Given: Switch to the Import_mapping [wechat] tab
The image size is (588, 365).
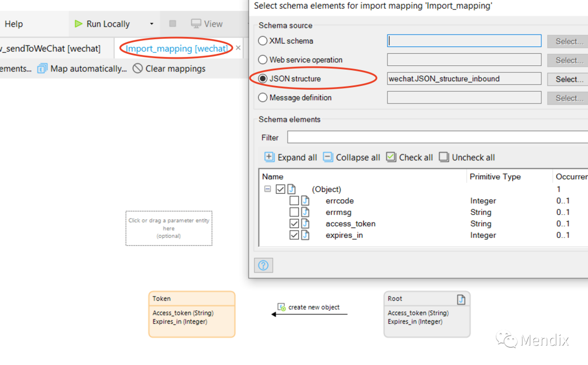Looking at the screenshot, I should [x=176, y=48].
